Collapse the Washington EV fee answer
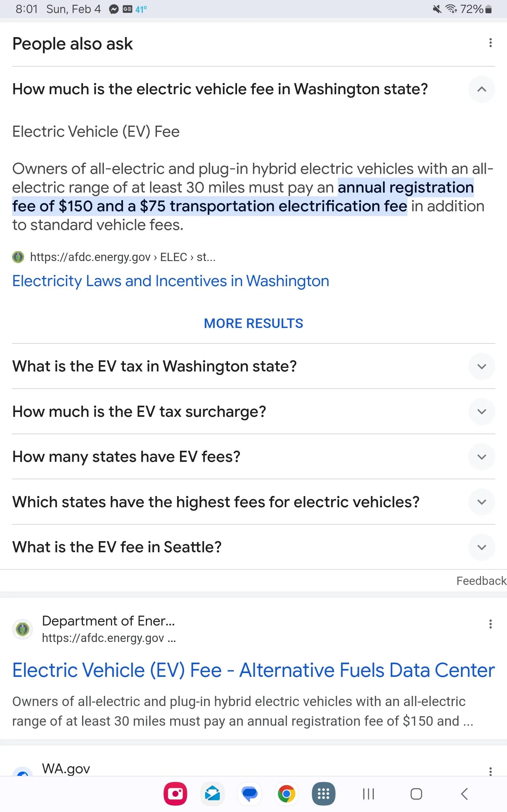Image resolution: width=507 pixels, height=812 pixels. tap(482, 89)
